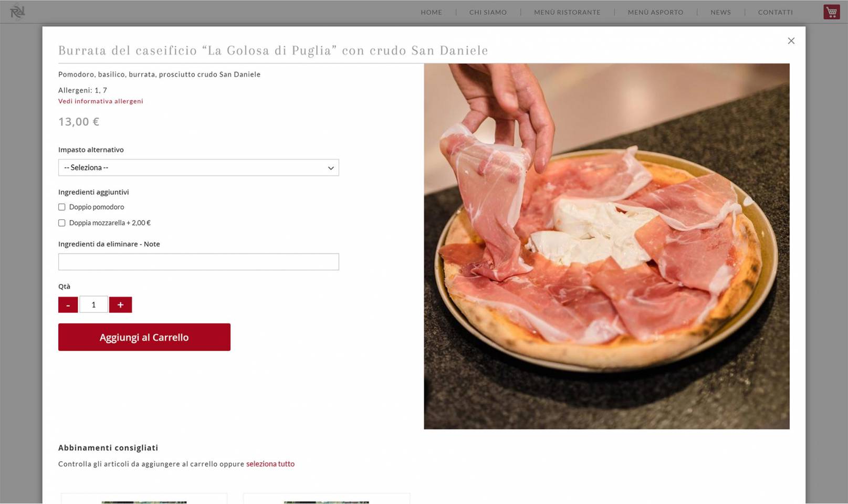Open the Menù Ristorante section
Viewport: 848px width, 504px height.
tap(567, 12)
